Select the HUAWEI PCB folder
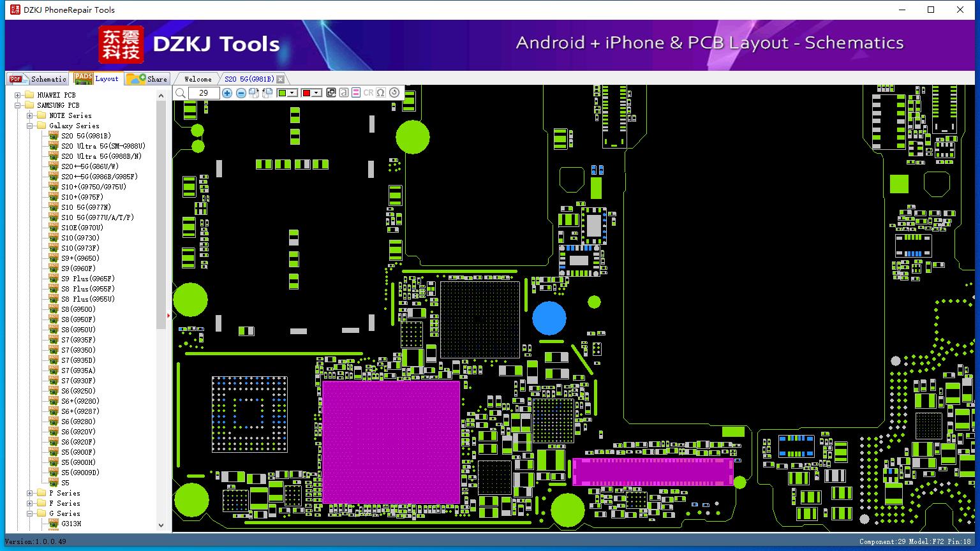This screenshot has height=551, width=980. (x=56, y=95)
